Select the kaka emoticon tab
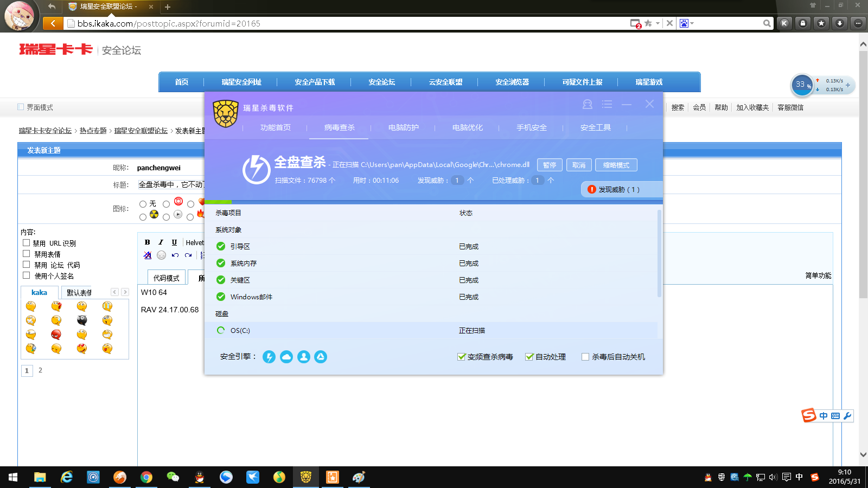 click(x=39, y=292)
